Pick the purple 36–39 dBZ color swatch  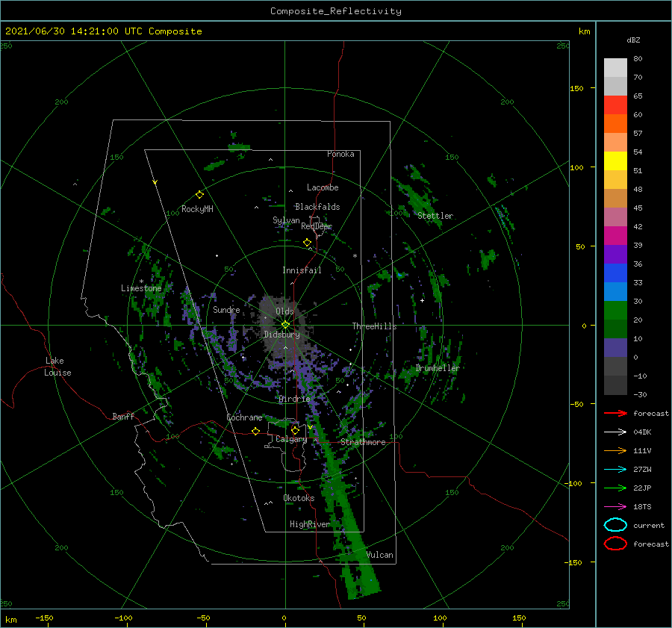click(615, 254)
